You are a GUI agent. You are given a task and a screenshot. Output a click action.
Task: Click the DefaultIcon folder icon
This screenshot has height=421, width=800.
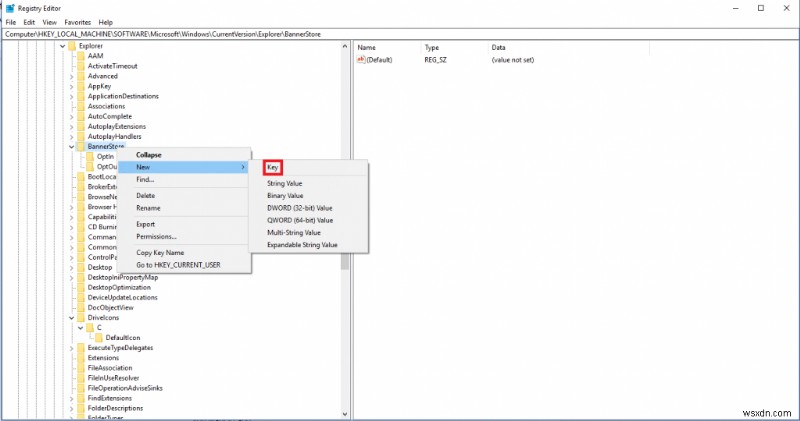pos(98,338)
